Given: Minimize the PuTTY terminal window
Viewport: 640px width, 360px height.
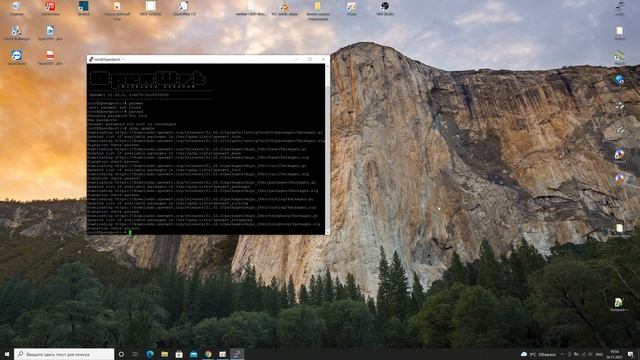Looking at the screenshot, I should (x=296, y=59).
